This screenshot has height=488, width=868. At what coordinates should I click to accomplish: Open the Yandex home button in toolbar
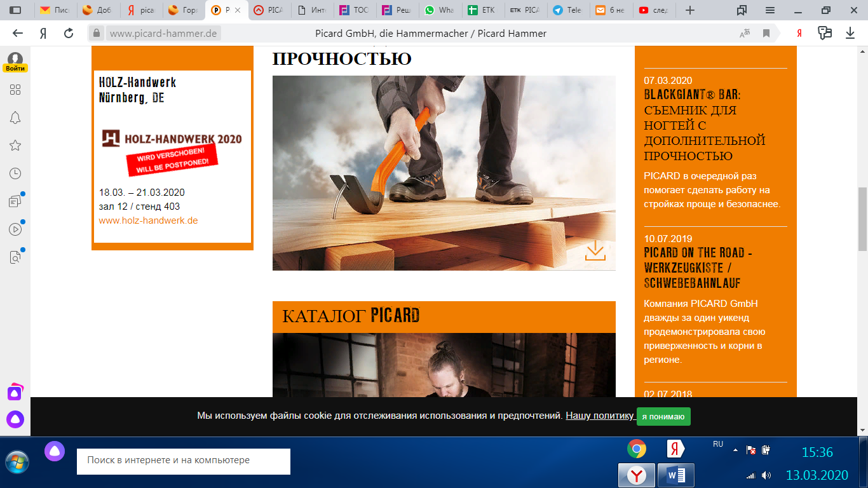coord(43,33)
